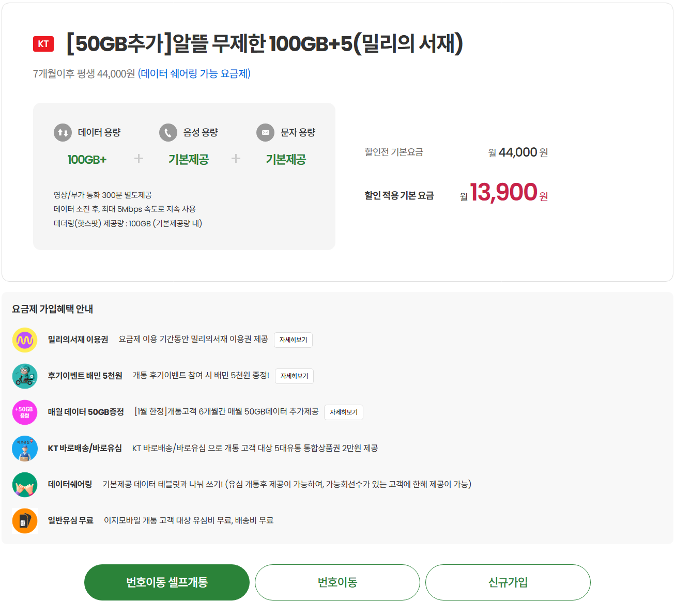The image size is (691, 616).
Task: Open 자세히보기 for 매월 데이터 50GB증정
Action: [x=344, y=412]
